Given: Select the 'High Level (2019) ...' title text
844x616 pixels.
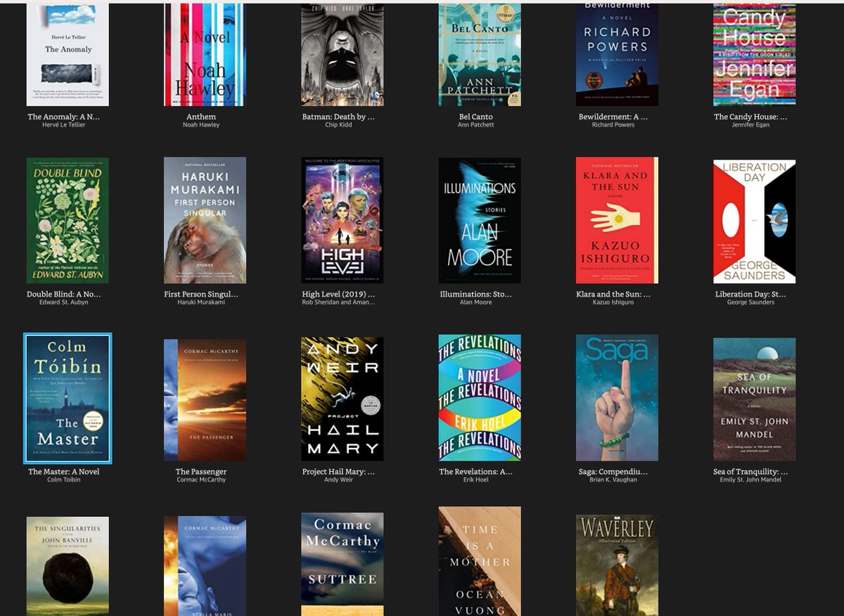Looking at the screenshot, I should 338,294.
